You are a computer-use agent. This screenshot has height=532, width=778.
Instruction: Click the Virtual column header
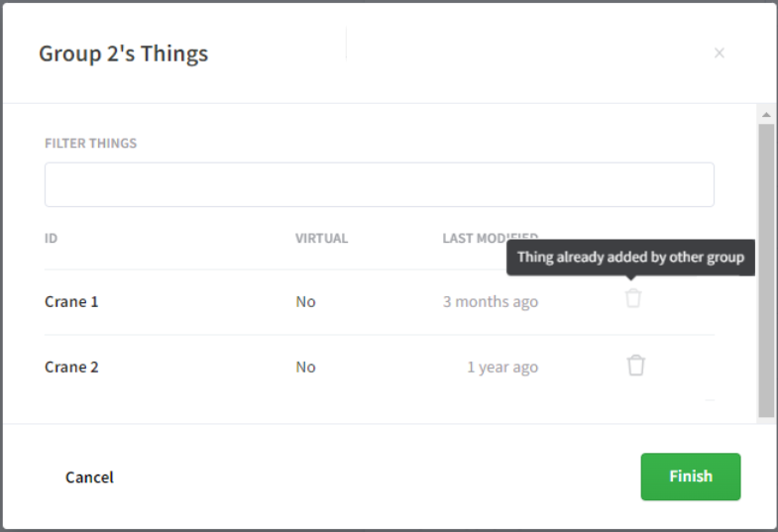pos(321,239)
